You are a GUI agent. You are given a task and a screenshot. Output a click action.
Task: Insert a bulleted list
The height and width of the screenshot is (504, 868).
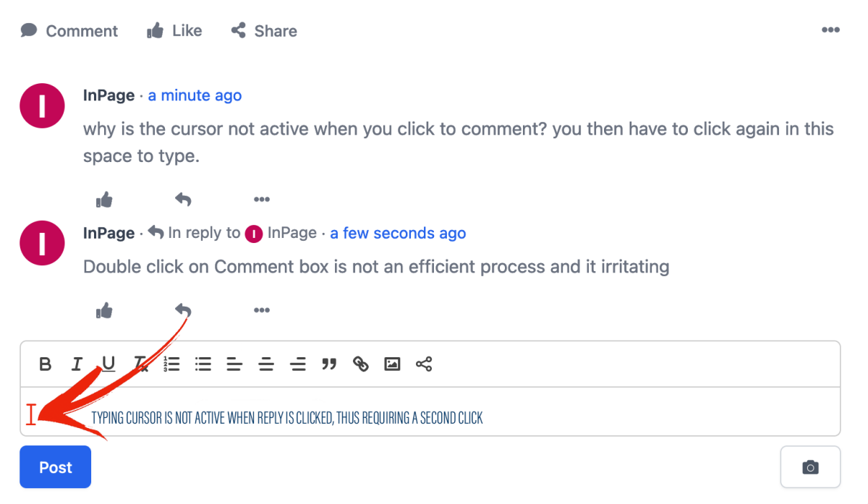coord(203,364)
